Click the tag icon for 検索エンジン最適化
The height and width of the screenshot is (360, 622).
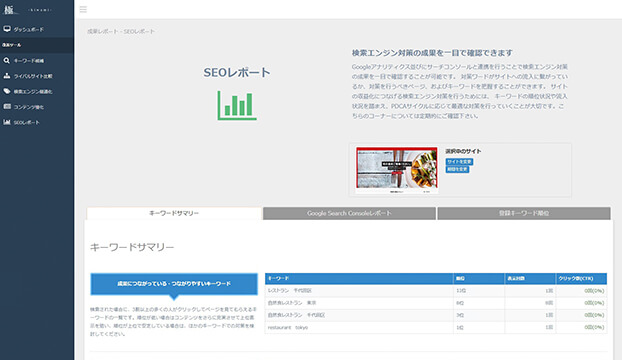point(7,91)
